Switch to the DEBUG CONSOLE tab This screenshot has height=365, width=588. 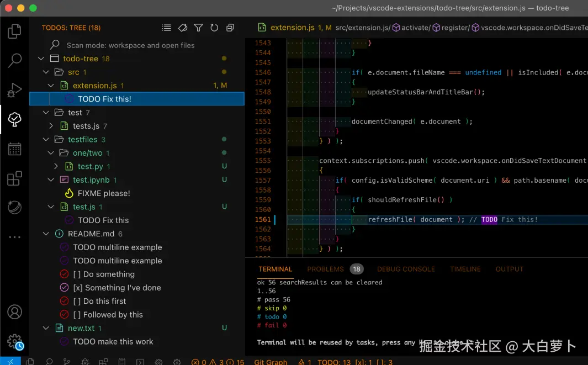(406, 269)
